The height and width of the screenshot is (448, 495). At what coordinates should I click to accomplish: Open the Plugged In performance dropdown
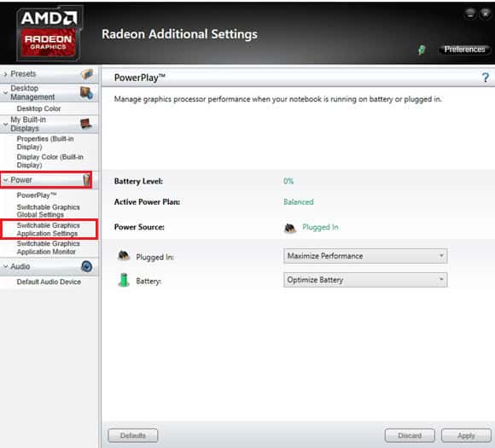[365, 256]
